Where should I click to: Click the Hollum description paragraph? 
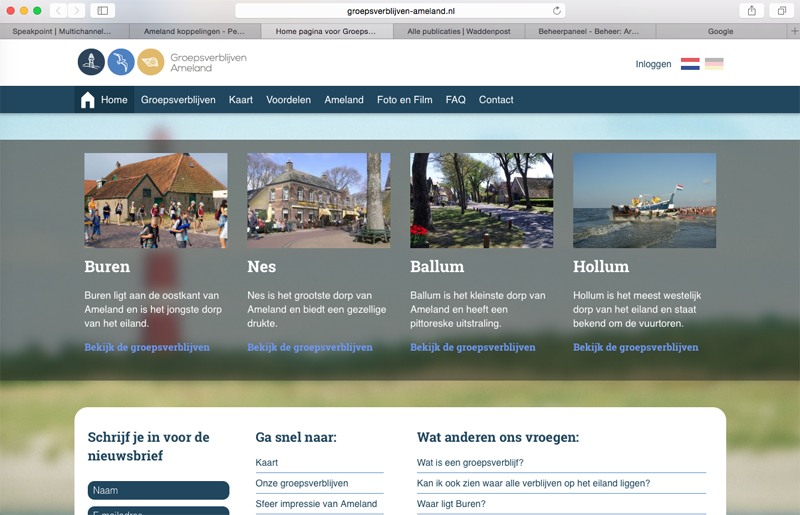[637, 309]
